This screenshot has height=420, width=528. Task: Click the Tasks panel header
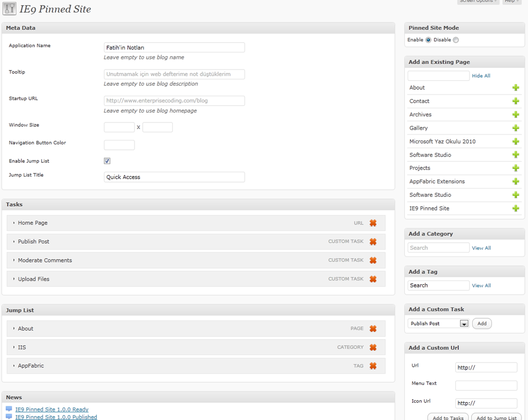[x=198, y=205]
